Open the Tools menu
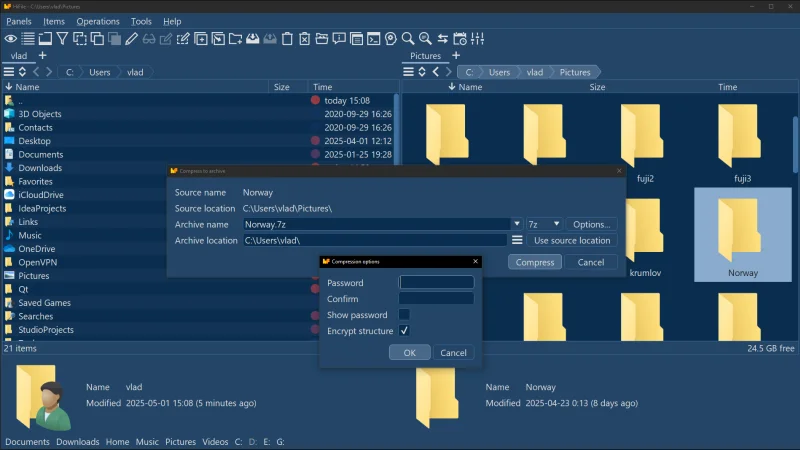This screenshot has width=800, height=450. click(x=141, y=21)
